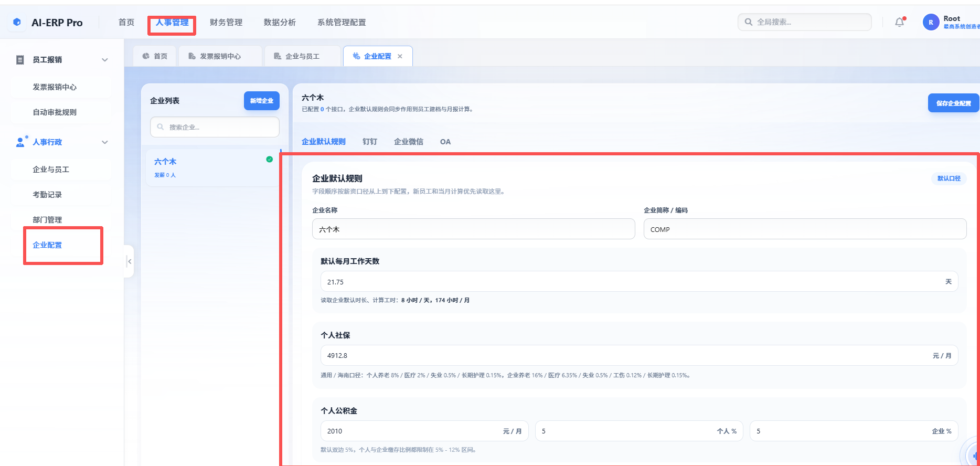Image resolution: width=980 pixels, height=466 pixels.
Task: Click the 个人社保 amount input field
Action: (x=640, y=355)
